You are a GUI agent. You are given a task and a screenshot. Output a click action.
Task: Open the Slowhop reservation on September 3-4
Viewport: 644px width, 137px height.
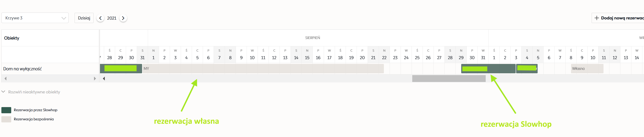point(527,69)
